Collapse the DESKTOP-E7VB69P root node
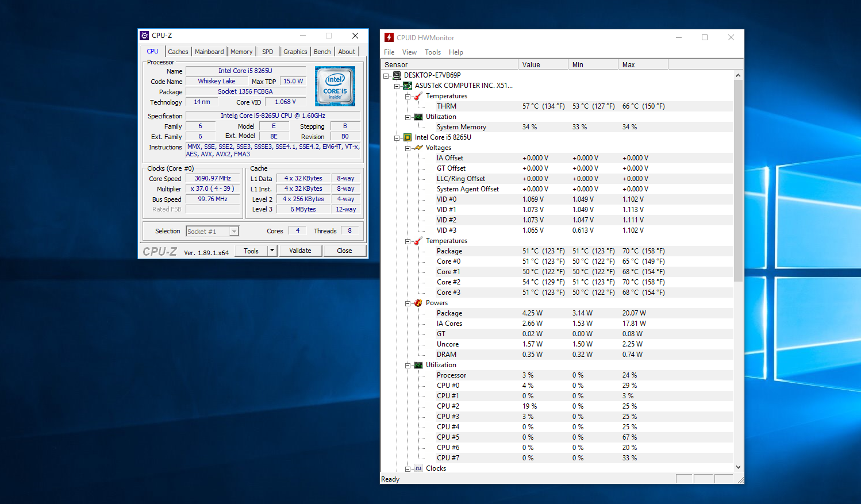Image resolution: width=861 pixels, height=504 pixels. point(386,76)
